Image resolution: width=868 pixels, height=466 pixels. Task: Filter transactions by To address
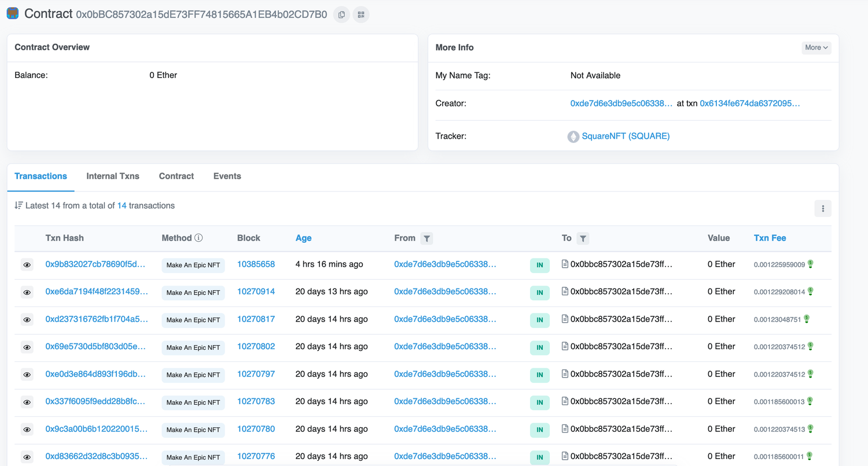pyautogui.click(x=583, y=238)
